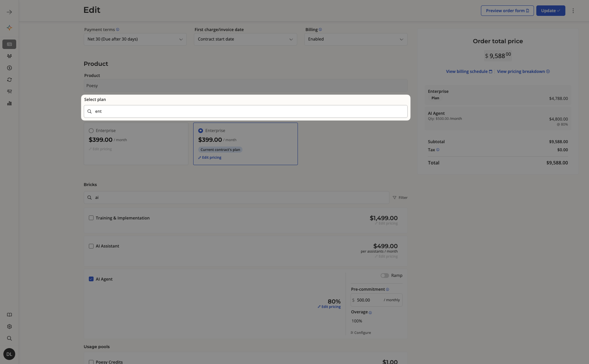Open the book documentation icon in sidebar

[9, 315]
